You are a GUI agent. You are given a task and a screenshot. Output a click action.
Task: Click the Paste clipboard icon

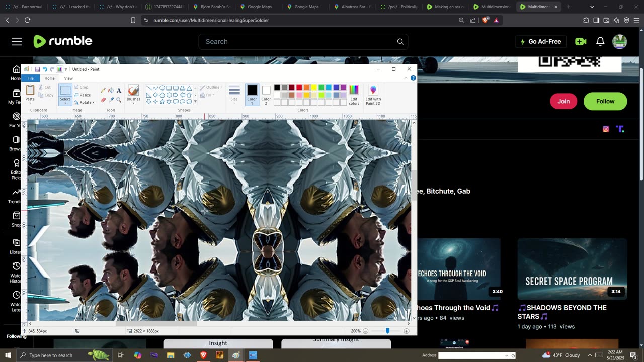tap(30, 90)
